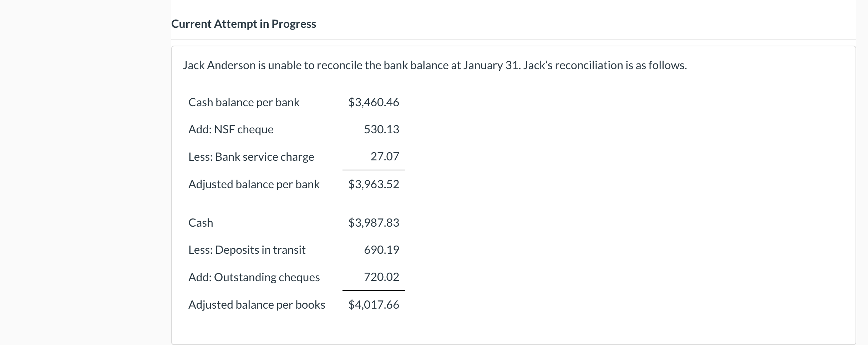Click the Current Attempt in Progress heading
Screen dimensions: 868x345
pyautogui.click(x=243, y=24)
